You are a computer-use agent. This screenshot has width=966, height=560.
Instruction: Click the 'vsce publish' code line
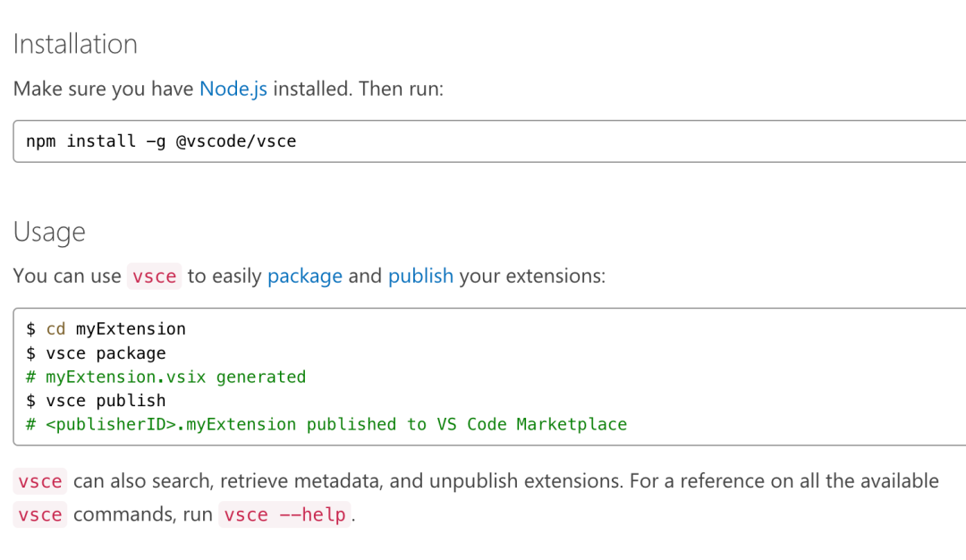pyautogui.click(x=96, y=401)
